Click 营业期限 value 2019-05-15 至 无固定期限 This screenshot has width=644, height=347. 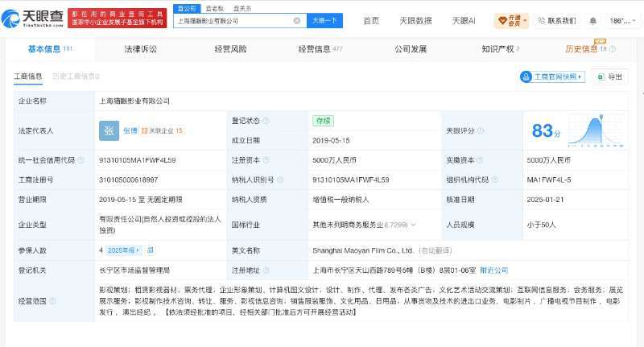click(x=140, y=200)
